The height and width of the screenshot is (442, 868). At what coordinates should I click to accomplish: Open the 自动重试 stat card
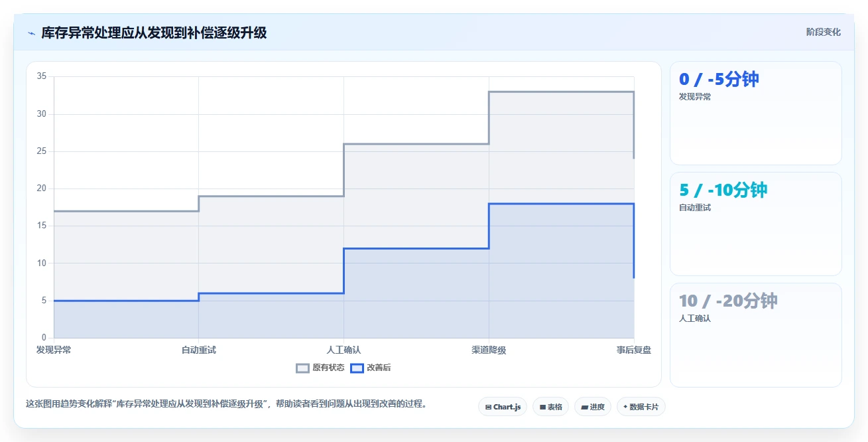756,224
